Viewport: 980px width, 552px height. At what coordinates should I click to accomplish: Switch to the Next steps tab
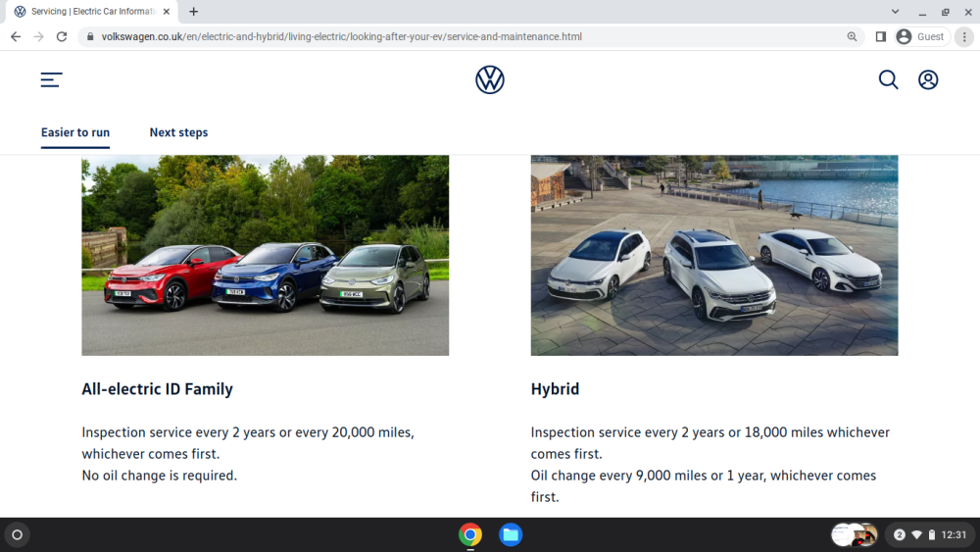pos(178,132)
